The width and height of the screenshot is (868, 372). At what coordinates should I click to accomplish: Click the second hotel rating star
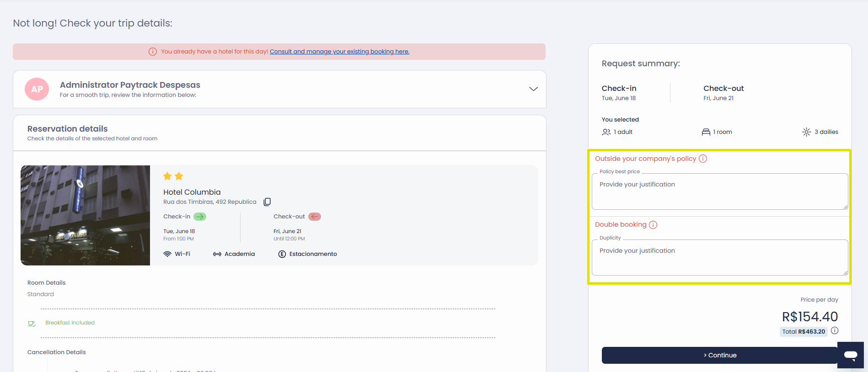[179, 176]
